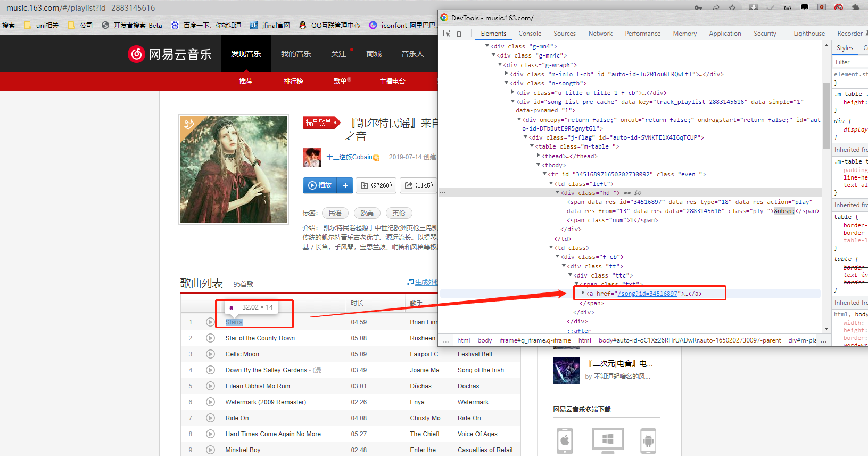Open Memory tab in DevTools
Screen dimensions: 868x456
pyautogui.click(x=684, y=33)
